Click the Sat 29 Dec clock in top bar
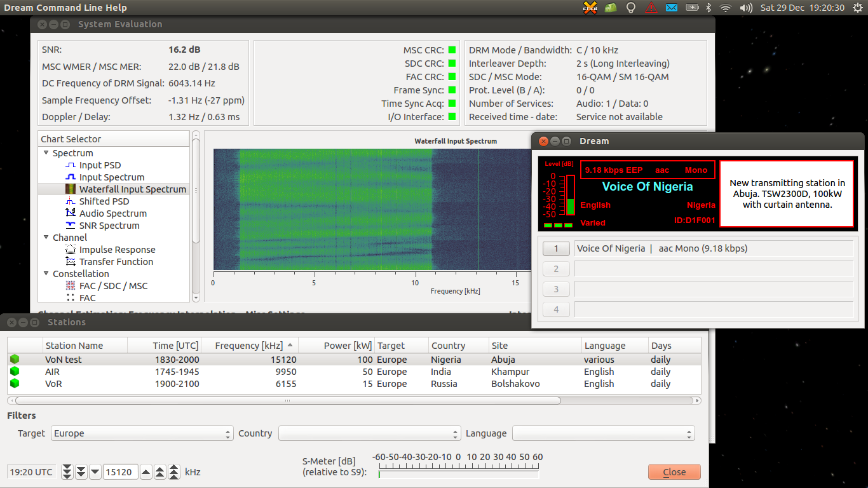868x488 pixels. pyautogui.click(x=802, y=8)
